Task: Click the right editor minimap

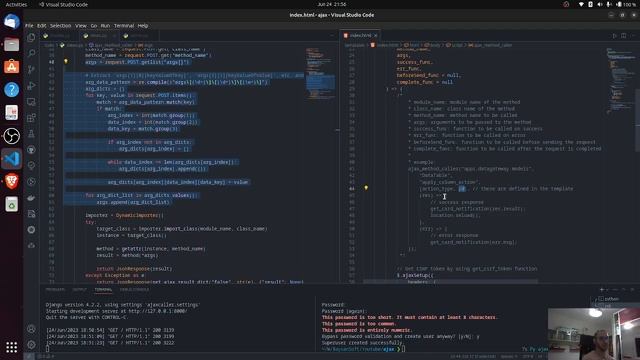Action: 620,80
